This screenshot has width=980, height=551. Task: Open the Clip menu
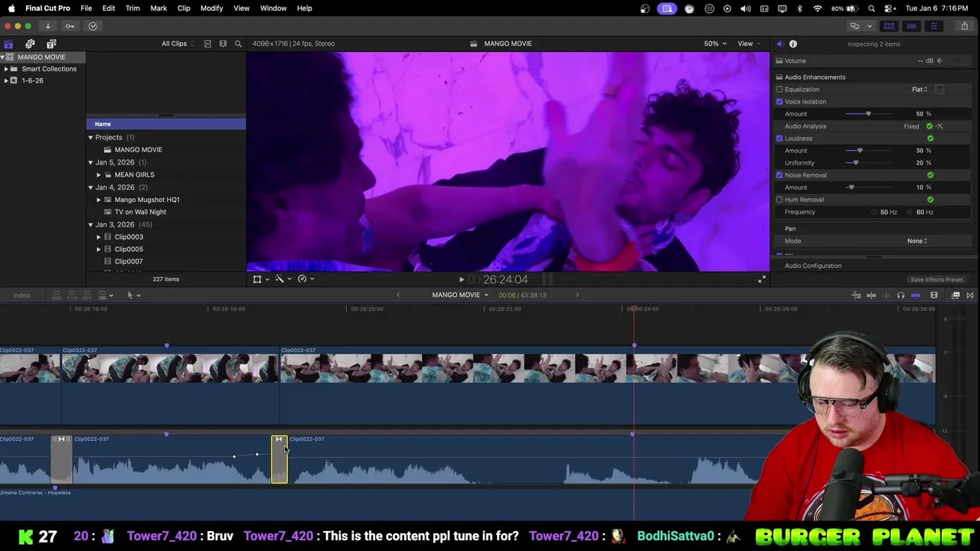184,8
